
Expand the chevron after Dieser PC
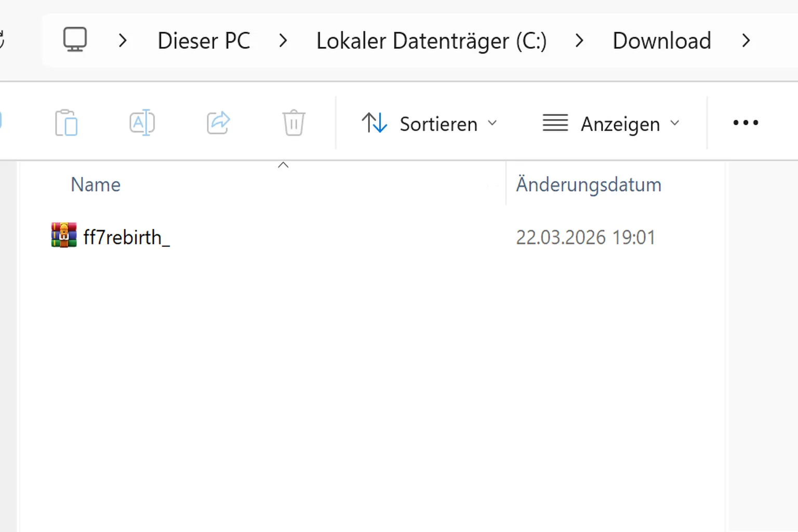[283, 41]
